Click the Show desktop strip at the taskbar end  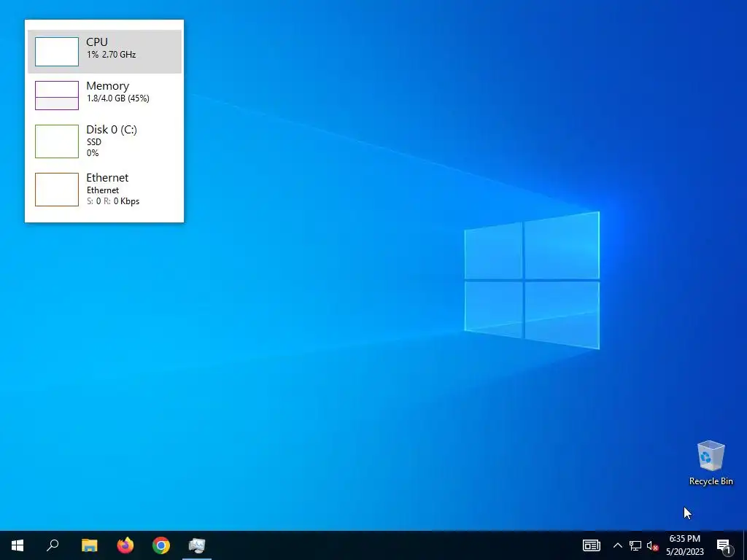(745, 545)
